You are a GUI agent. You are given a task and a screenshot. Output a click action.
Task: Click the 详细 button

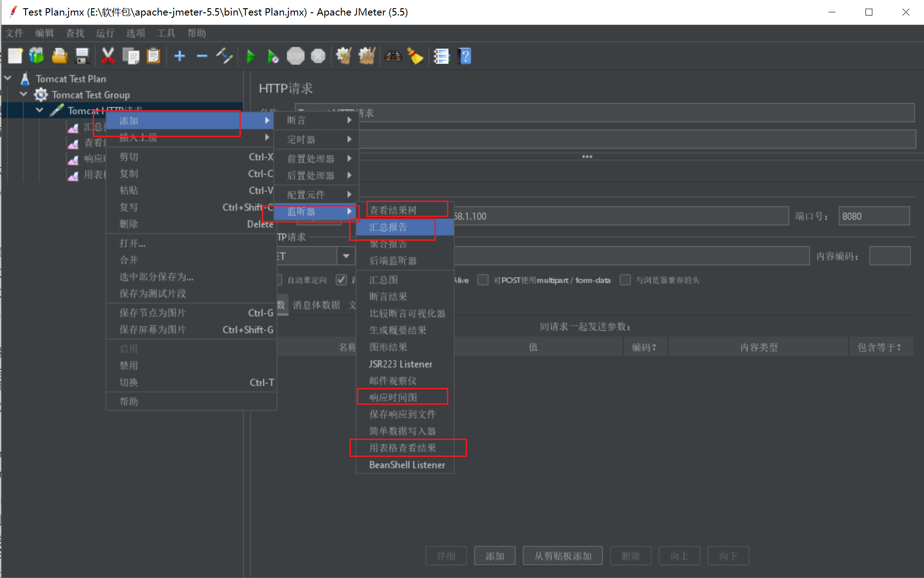click(x=446, y=556)
